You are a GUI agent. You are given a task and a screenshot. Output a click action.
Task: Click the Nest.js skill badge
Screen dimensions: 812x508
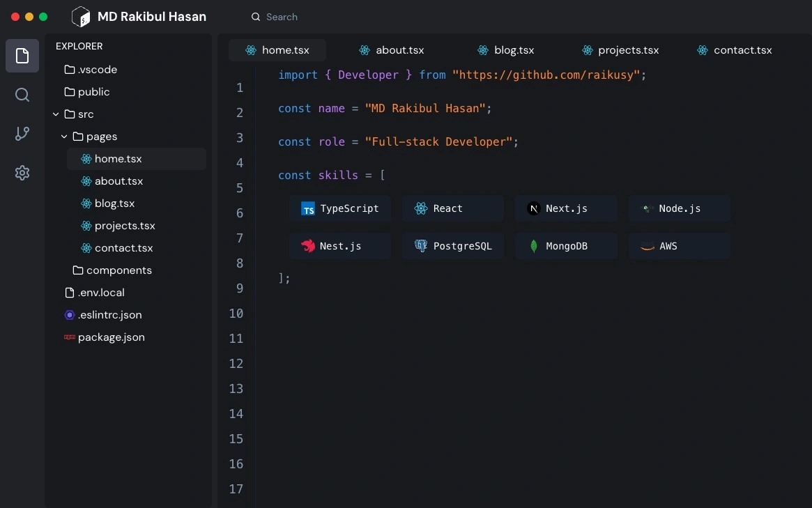coord(340,246)
